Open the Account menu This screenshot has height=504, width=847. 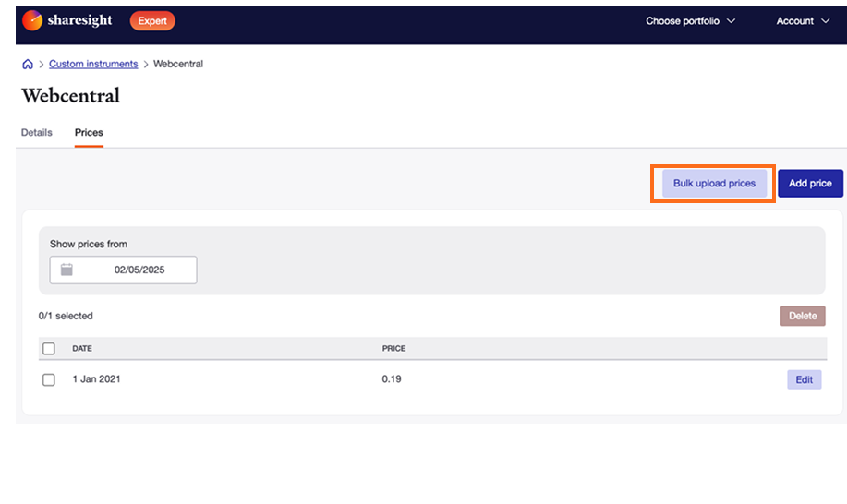[803, 21]
